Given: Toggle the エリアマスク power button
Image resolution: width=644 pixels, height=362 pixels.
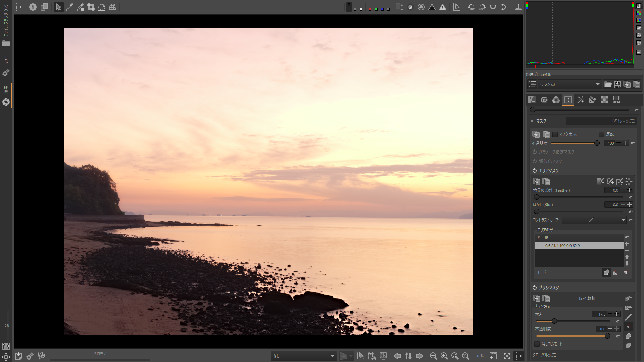Looking at the screenshot, I should [x=535, y=171].
